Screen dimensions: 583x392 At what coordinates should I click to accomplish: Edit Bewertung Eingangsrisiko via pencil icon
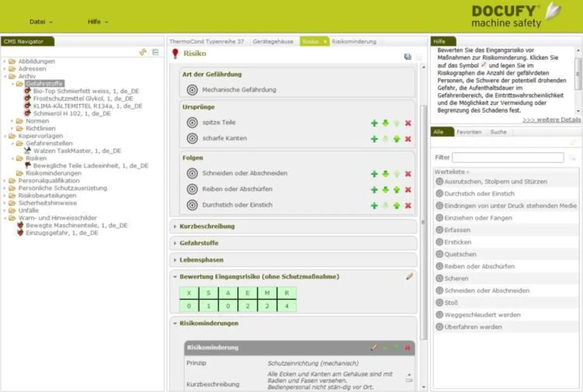click(x=409, y=276)
